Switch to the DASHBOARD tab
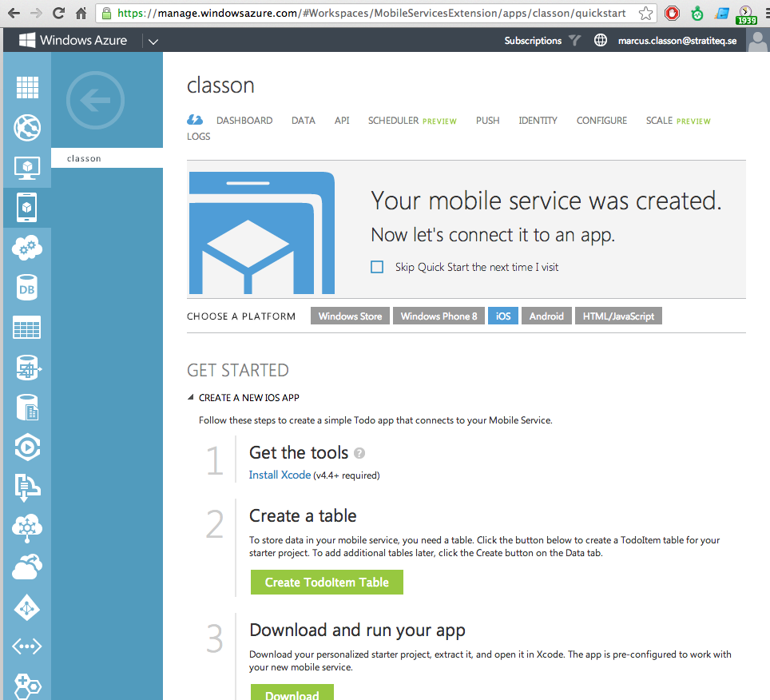 [x=244, y=121]
